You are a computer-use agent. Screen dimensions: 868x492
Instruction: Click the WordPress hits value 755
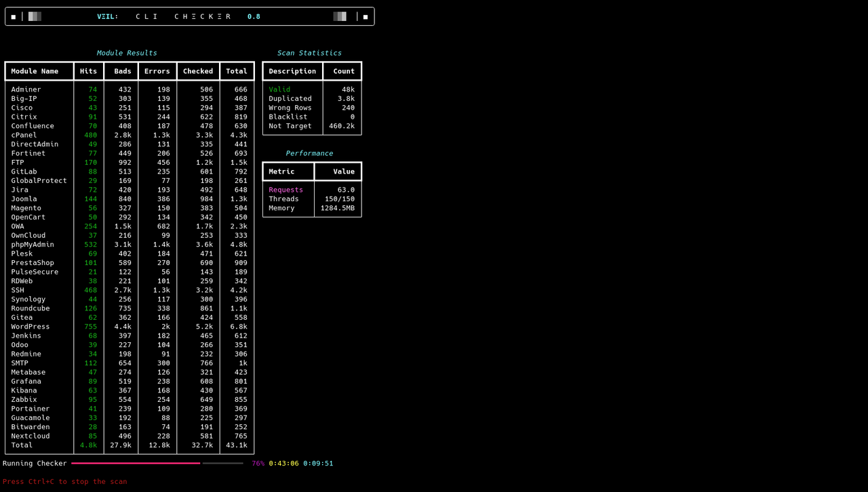91,327
